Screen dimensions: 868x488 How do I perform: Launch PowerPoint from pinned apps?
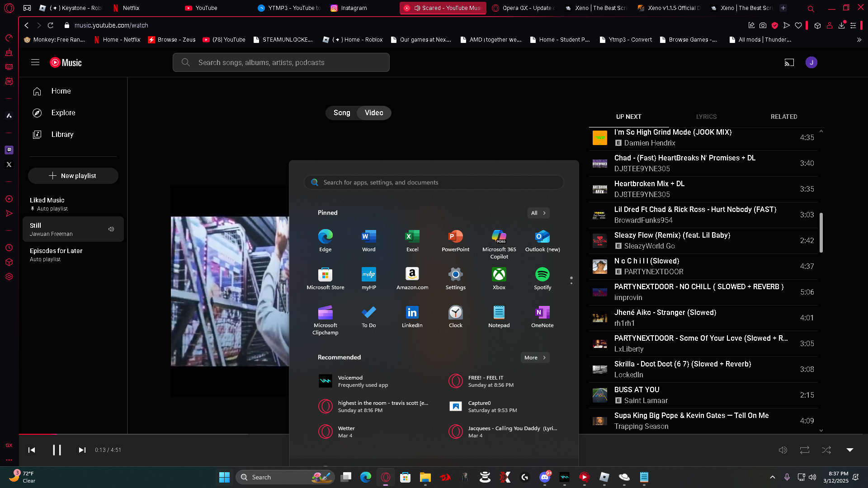click(x=455, y=240)
